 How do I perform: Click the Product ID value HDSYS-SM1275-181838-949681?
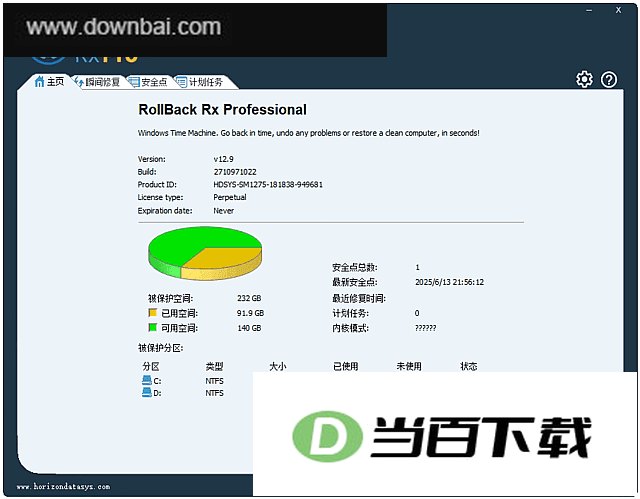[x=268, y=184]
